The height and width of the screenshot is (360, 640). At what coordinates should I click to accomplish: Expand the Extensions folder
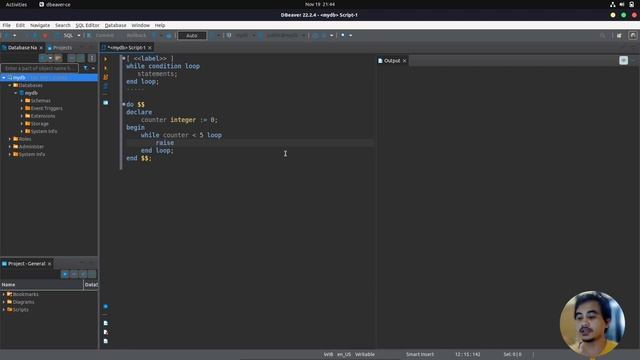coord(22,116)
